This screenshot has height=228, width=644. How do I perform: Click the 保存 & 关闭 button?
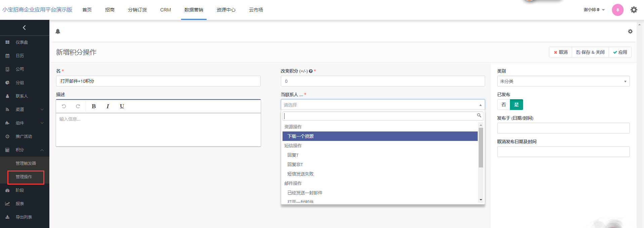(590, 52)
